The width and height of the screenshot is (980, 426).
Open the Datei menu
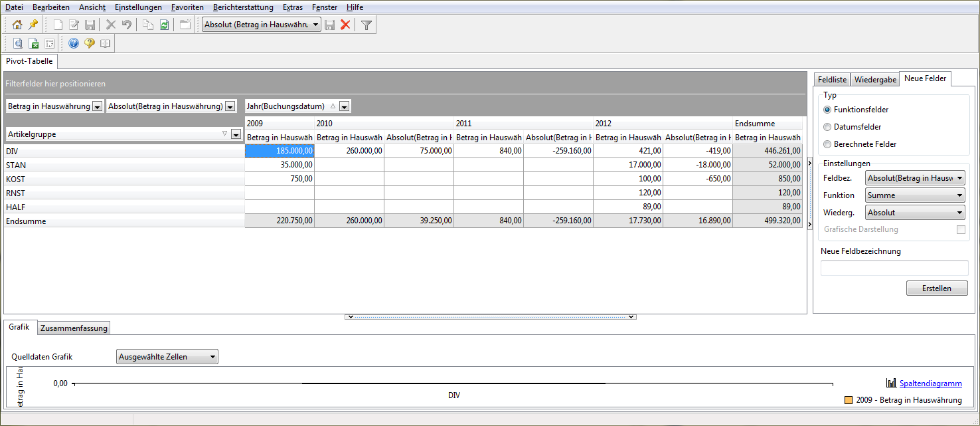click(x=14, y=7)
